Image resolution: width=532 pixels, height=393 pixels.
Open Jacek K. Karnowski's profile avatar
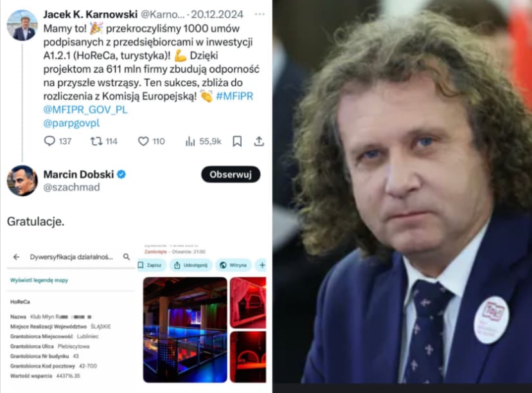coord(22,26)
